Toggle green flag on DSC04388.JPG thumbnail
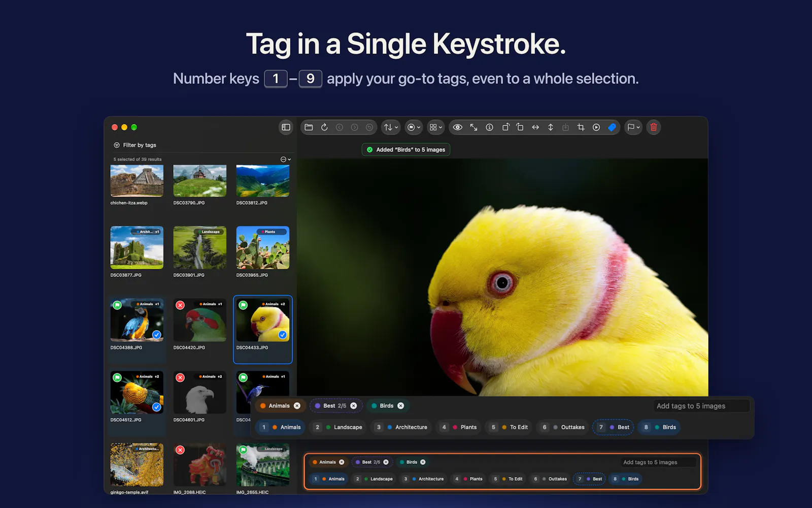 [117, 305]
